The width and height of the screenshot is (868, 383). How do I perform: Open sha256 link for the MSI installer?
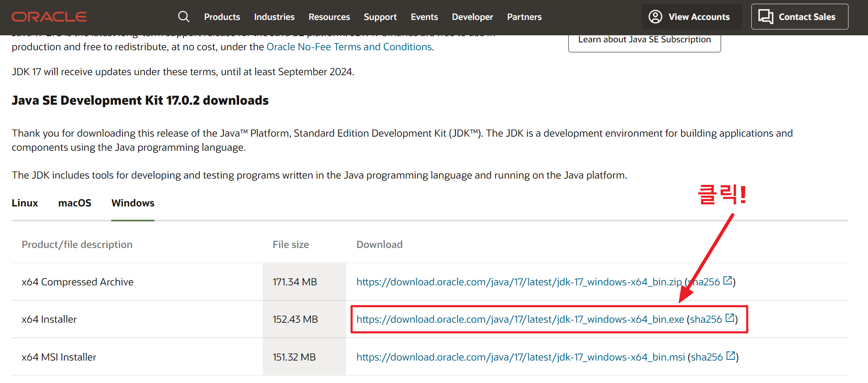click(707, 357)
